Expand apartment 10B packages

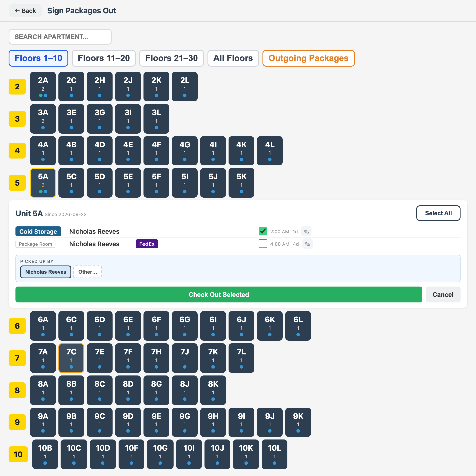tap(45, 454)
